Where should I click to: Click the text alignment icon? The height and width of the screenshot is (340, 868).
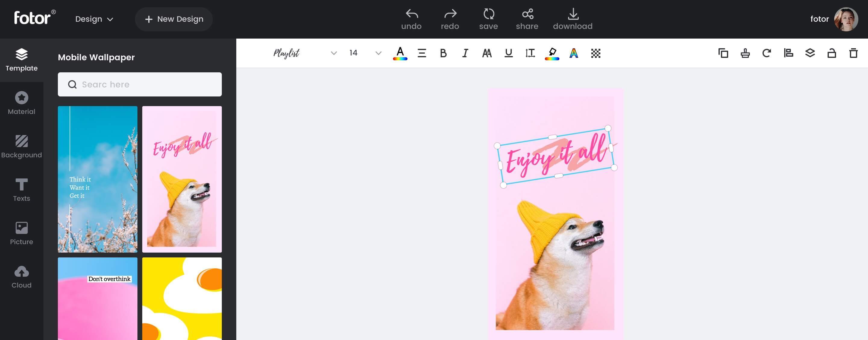421,53
